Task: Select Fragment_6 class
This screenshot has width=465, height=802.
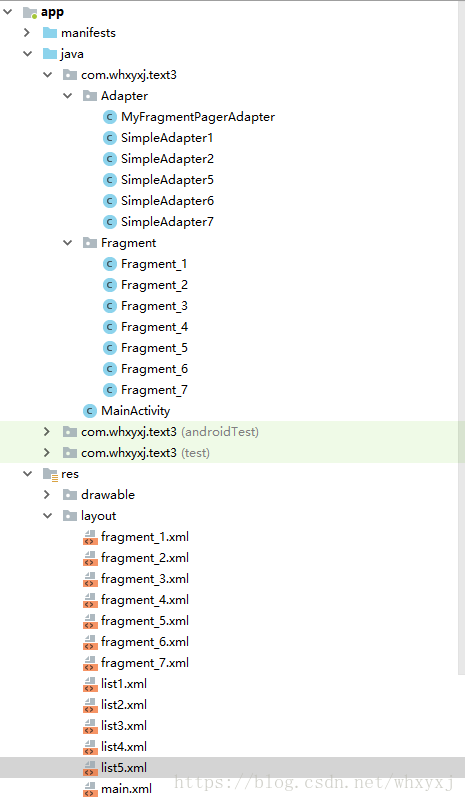Action: (154, 369)
